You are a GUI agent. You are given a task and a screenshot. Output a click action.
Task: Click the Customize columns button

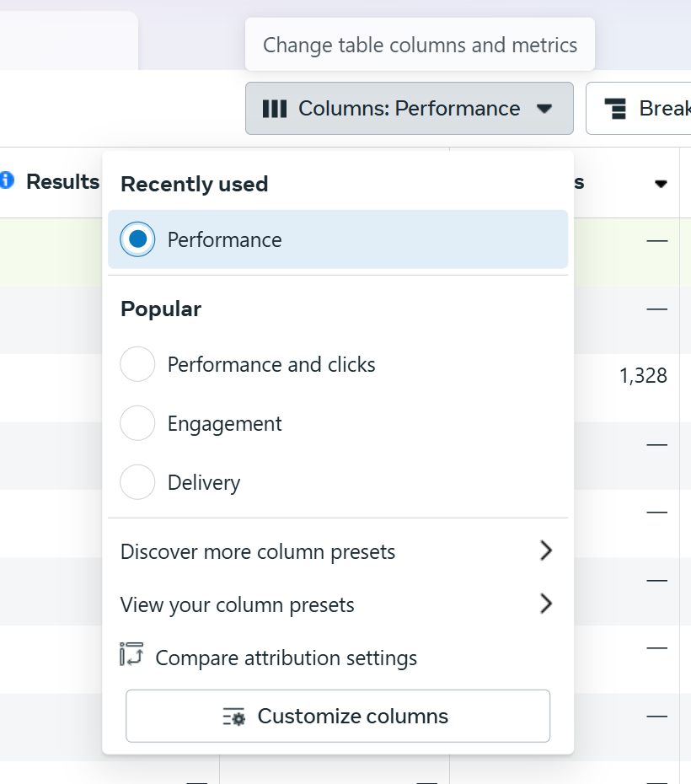(x=338, y=716)
